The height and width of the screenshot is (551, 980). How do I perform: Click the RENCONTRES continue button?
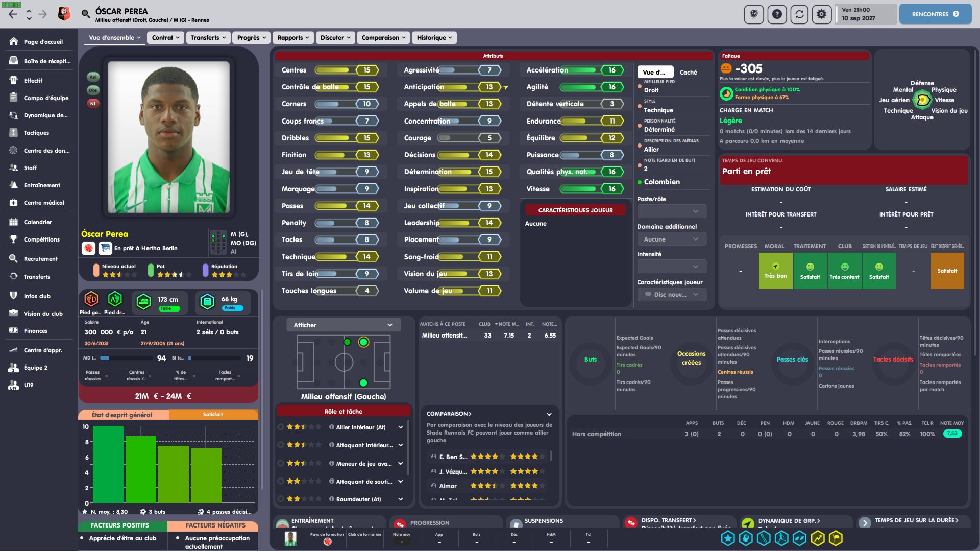(935, 14)
